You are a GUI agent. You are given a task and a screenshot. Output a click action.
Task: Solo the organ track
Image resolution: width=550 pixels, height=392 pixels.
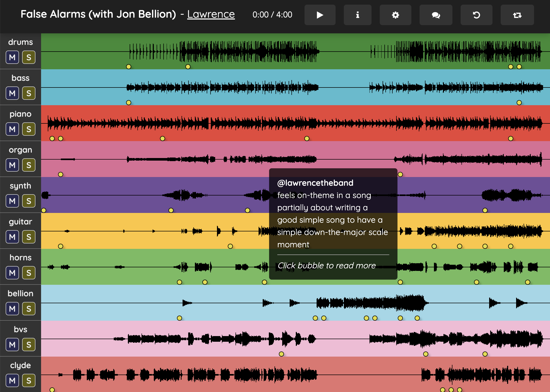(29, 165)
